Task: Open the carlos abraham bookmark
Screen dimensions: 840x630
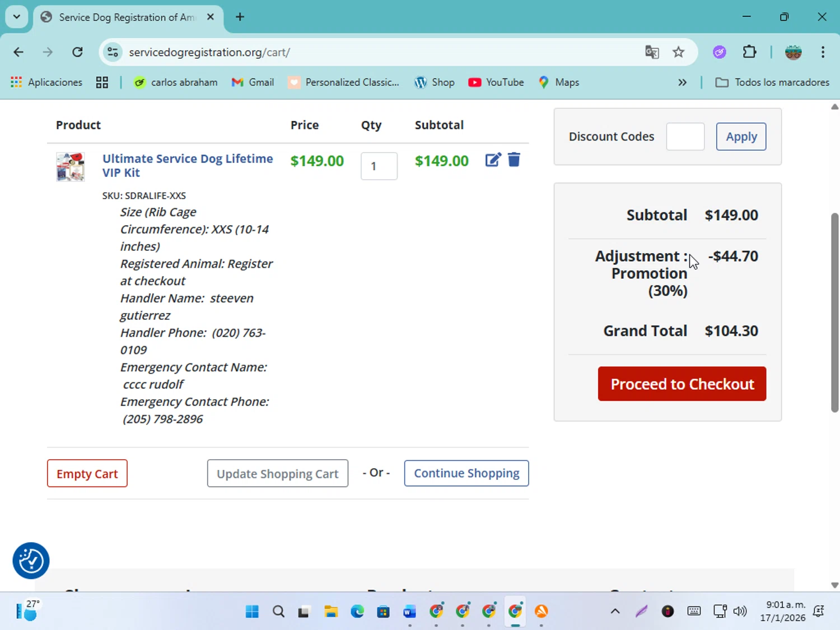Action: 176,82
